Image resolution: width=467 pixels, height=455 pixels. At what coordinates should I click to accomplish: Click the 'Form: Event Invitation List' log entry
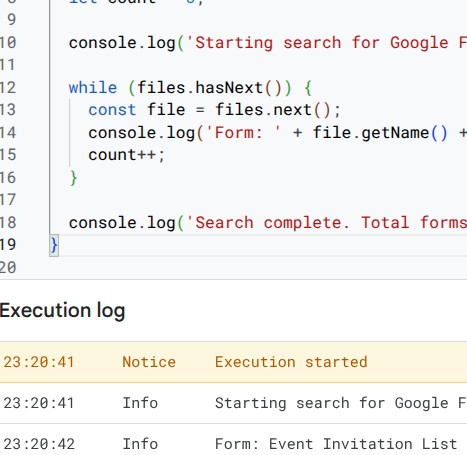click(336, 444)
